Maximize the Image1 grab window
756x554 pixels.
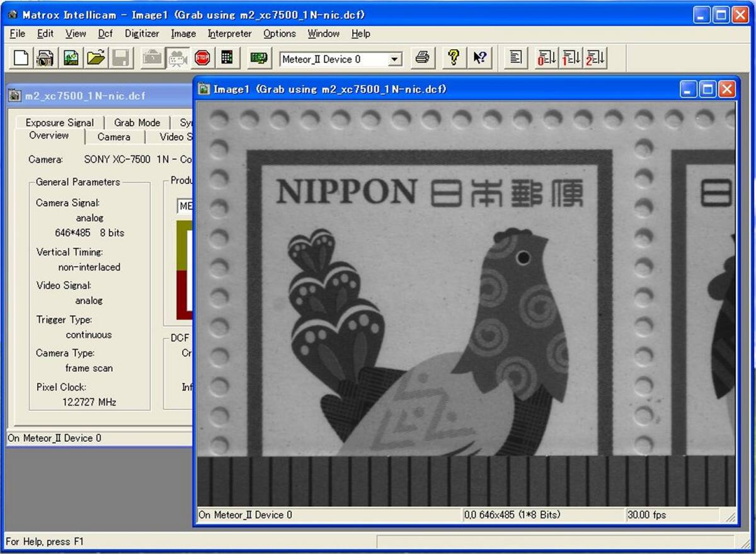click(x=707, y=89)
